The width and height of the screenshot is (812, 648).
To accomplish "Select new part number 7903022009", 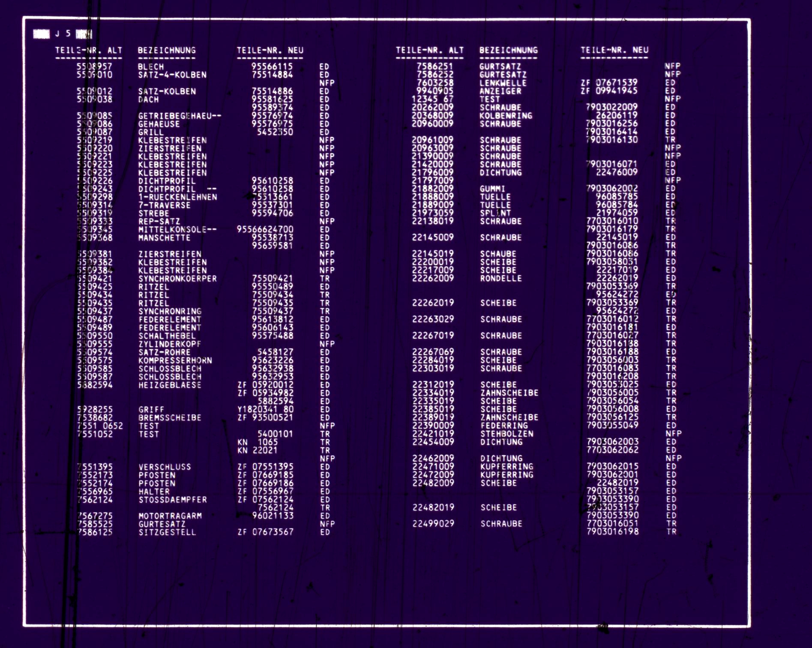I will point(612,107).
